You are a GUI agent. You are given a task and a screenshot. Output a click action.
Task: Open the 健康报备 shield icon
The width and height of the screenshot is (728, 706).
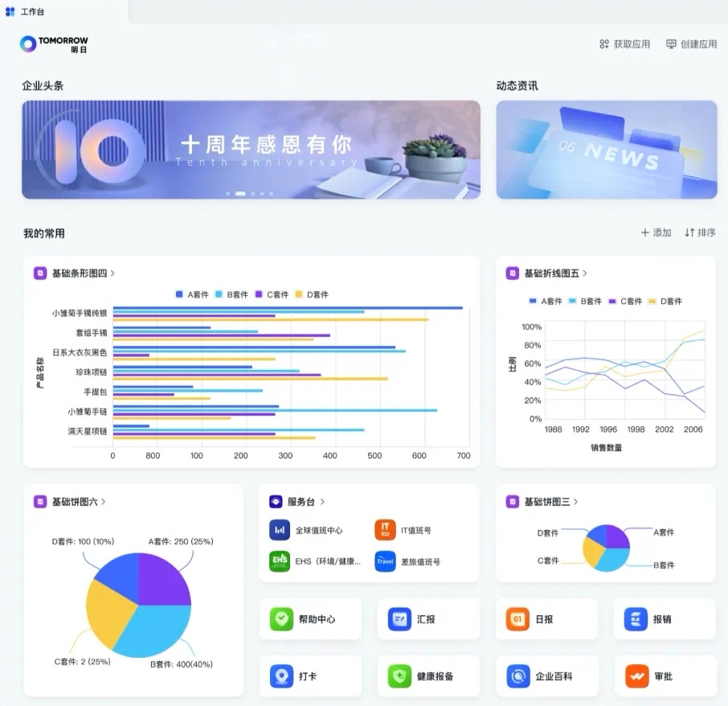click(399, 676)
